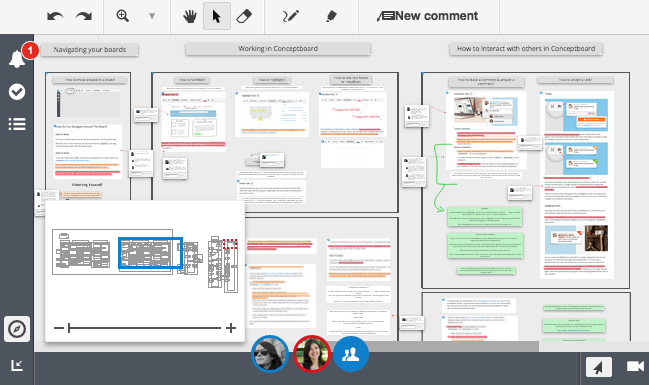The image size is (649, 385).
Task: Select the hand pan tool
Action: point(190,16)
